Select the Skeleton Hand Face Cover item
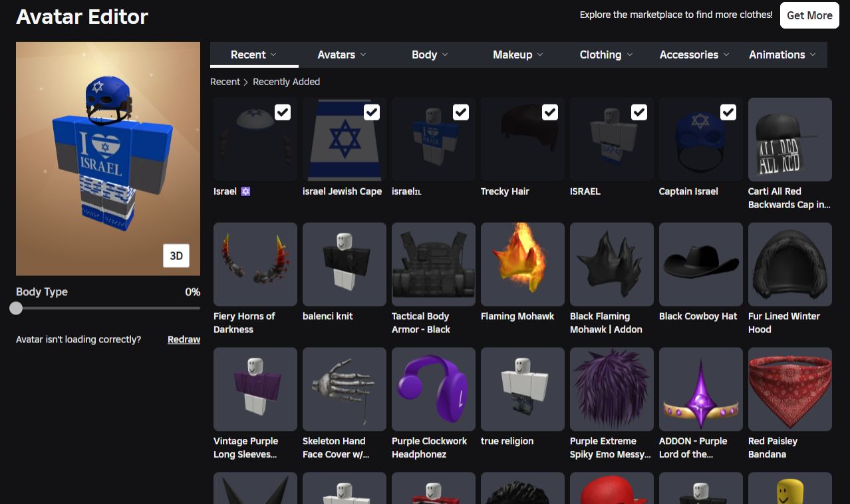 345,389
